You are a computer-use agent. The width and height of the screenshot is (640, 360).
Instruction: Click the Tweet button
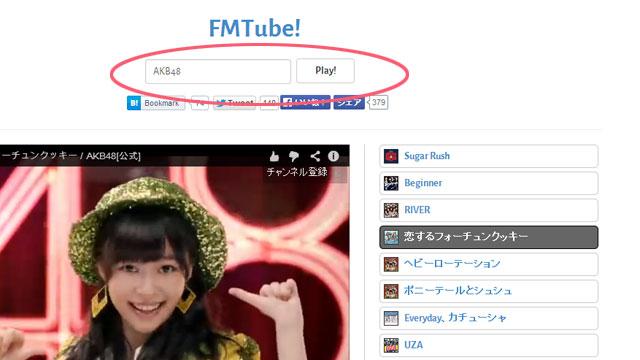tap(234, 103)
